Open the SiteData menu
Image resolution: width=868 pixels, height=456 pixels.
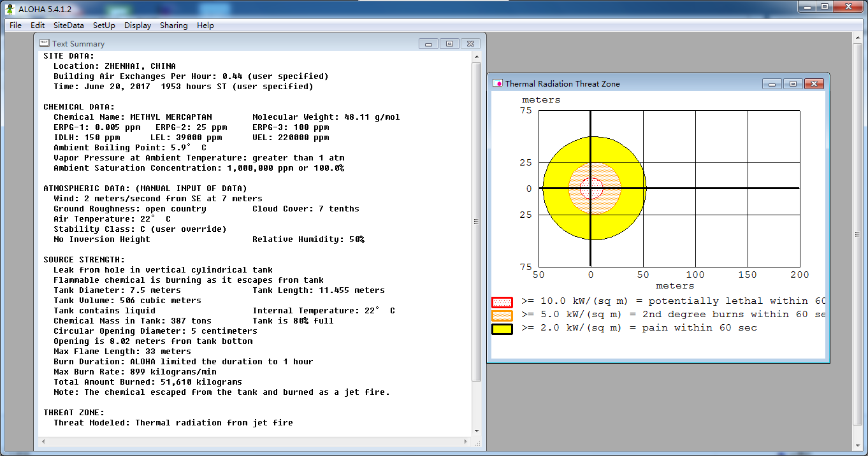pos(68,25)
